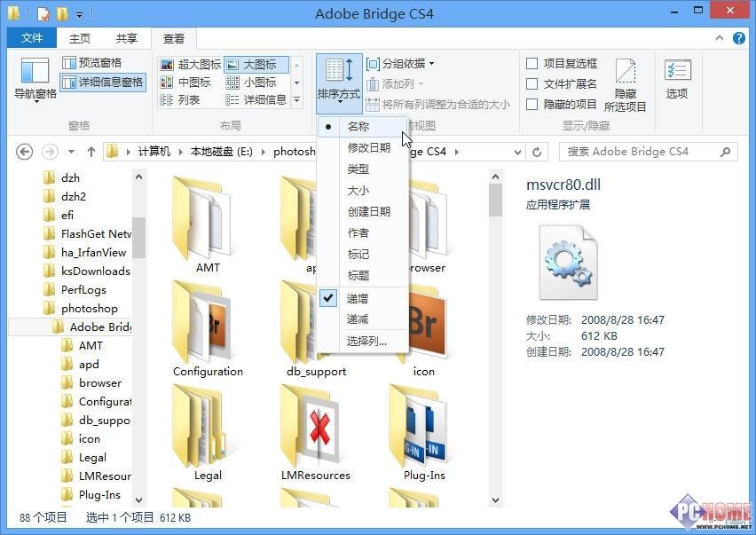Image resolution: width=756 pixels, height=535 pixels.
Task: Check the 隐藏的项目 hidden items box
Action: click(x=532, y=104)
